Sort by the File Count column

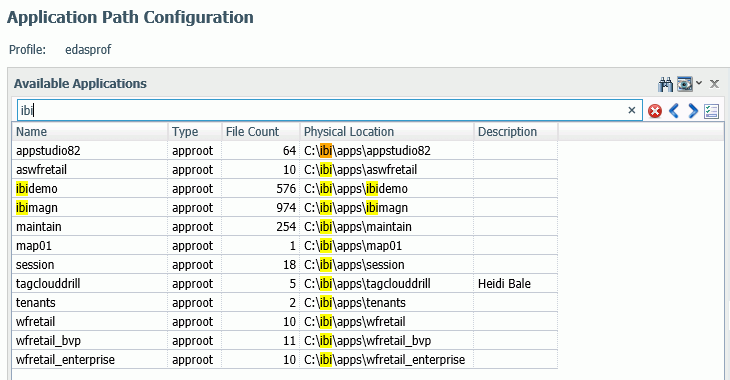261,132
